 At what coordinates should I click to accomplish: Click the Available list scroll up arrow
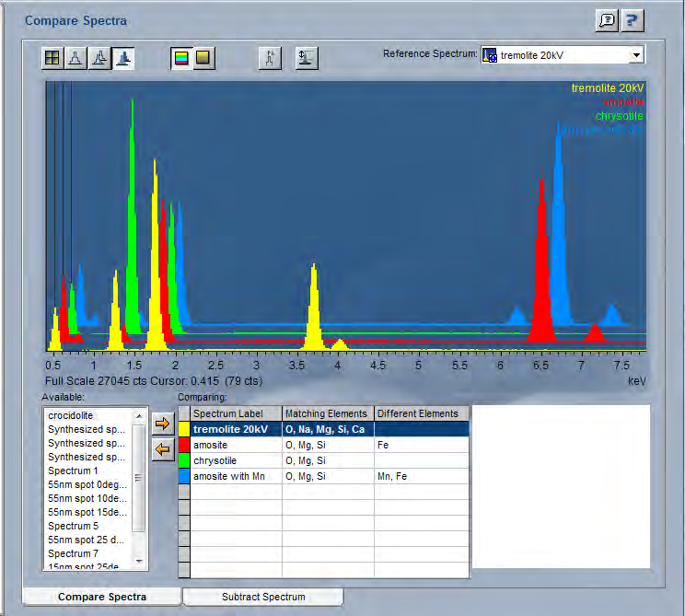pos(139,416)
